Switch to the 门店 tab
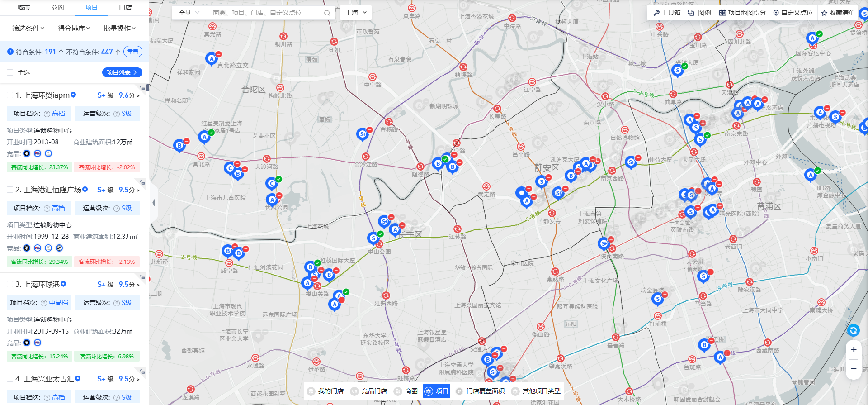The height and width of the screenshot is (405, 868). [x=125, y=7]
